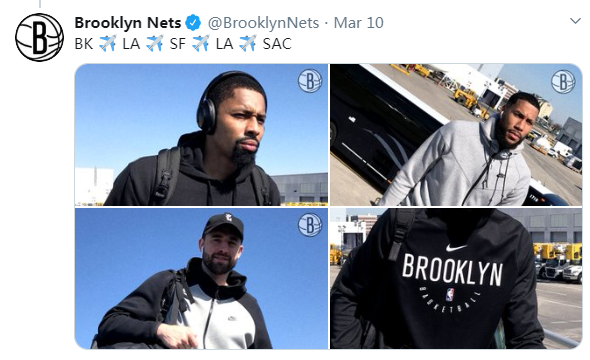Open the Brooklyn Nets display name link
This screenshot has height=360, width=590.
(x=128, y=23)
